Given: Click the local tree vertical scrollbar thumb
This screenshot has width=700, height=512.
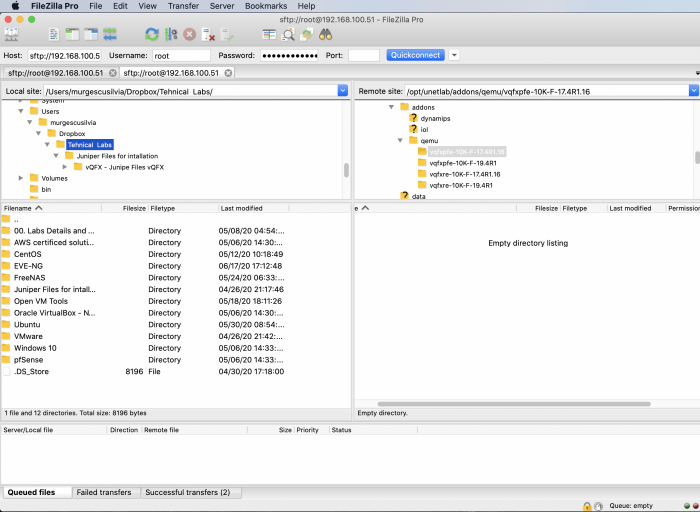Looking at the screenshot, I should [x=346, y=170].
